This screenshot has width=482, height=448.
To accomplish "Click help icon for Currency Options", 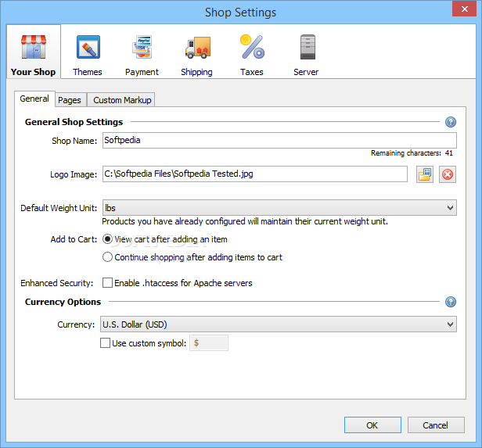I will coord(451,302).
